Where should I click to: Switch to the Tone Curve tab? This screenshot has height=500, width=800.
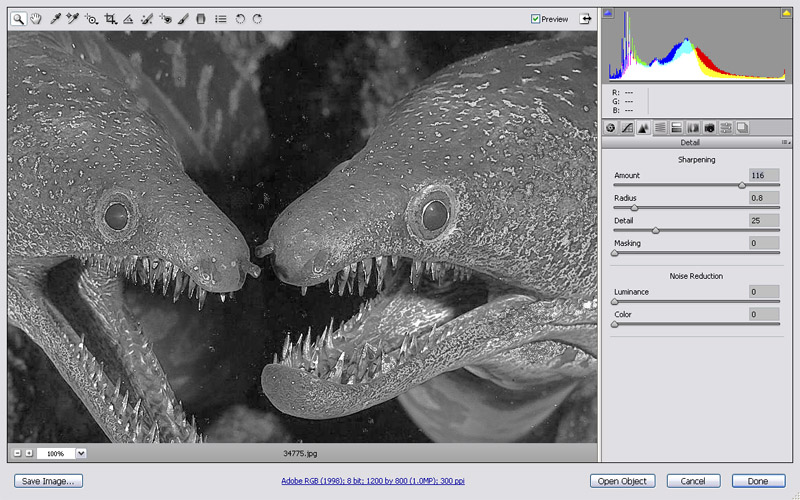pyautogui.click(x=627, y=128)
